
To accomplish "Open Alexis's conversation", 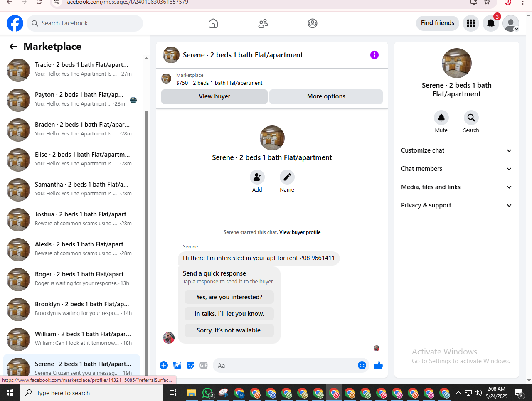I will (x=71, y=250).
